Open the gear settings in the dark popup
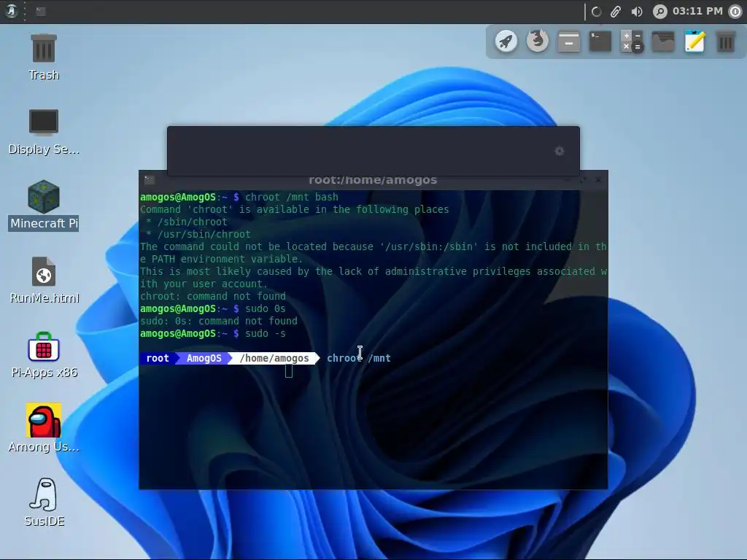The width and height of the screenshot is (747, 560). pyautogui.click(x=560, y=151)
